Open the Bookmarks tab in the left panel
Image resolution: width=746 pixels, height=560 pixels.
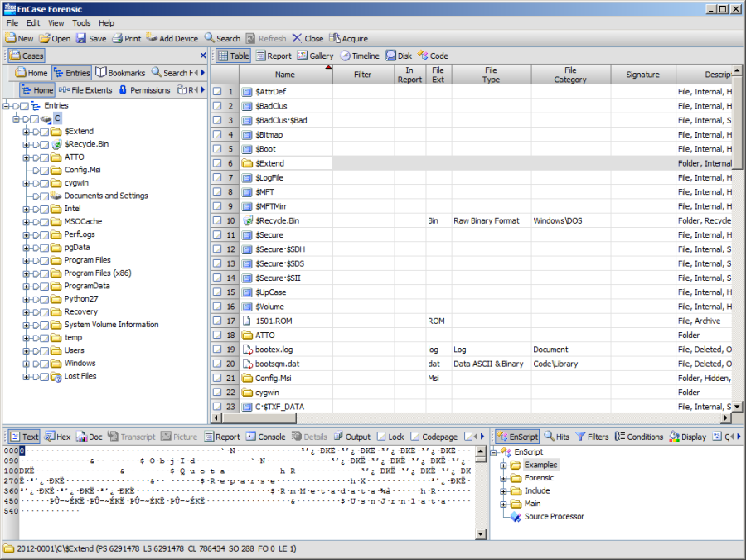click(x=101, y=73)
